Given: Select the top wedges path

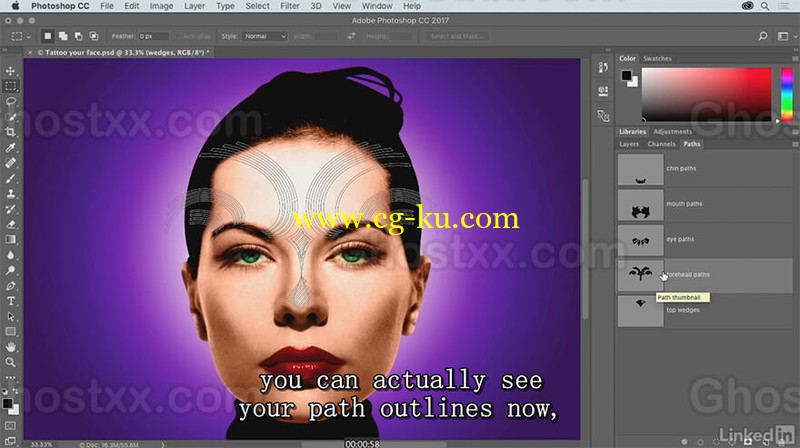Looking at the screenshot, I should pyautogui.click(x=705, y=310).
